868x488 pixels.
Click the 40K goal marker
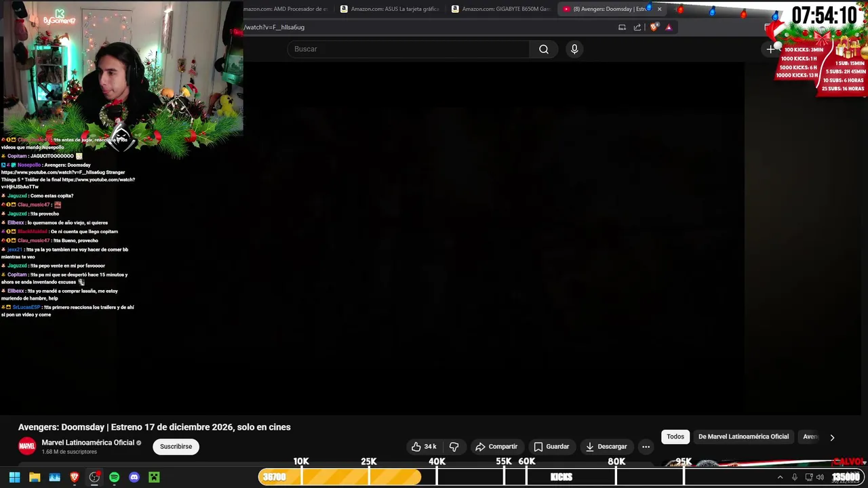tap(437, 462)
